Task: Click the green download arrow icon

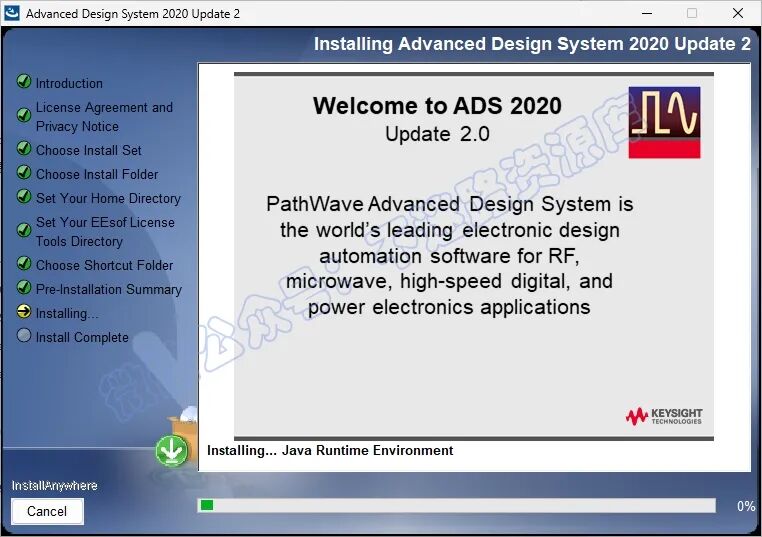Action: (x=172, y=451)
